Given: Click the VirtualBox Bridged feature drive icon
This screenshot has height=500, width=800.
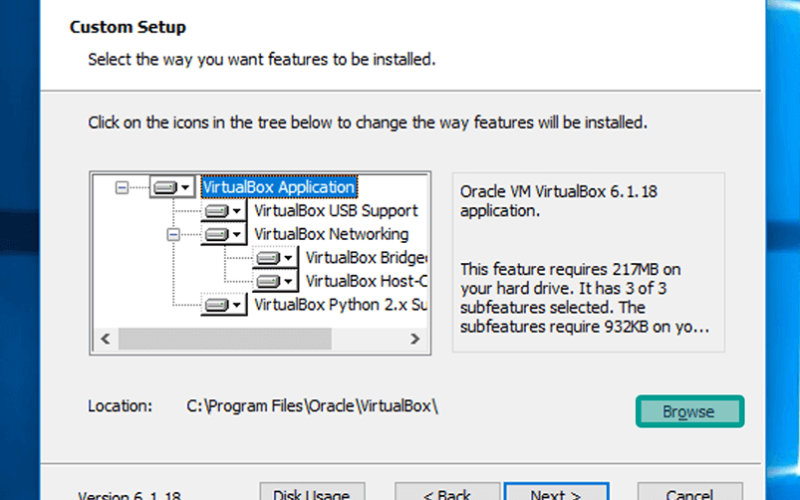Looking at the screenshot, I should 268,258.
